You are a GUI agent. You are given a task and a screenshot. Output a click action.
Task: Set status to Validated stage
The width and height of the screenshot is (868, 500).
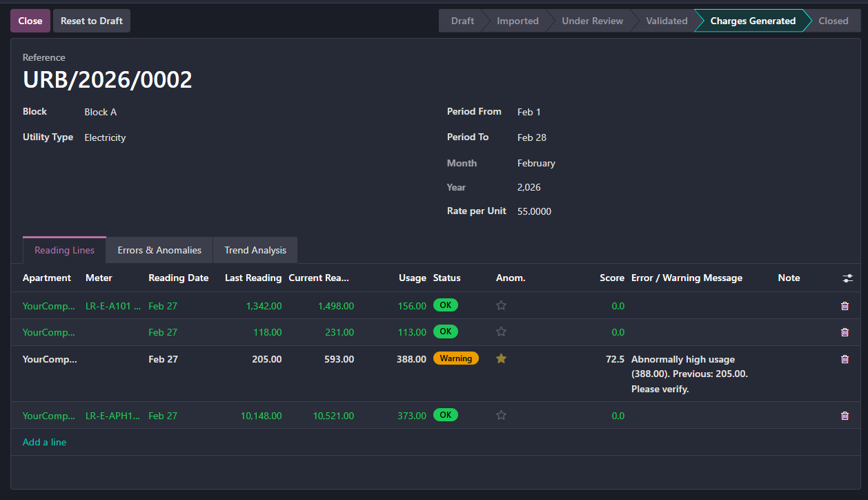click(x=667, y=21)
